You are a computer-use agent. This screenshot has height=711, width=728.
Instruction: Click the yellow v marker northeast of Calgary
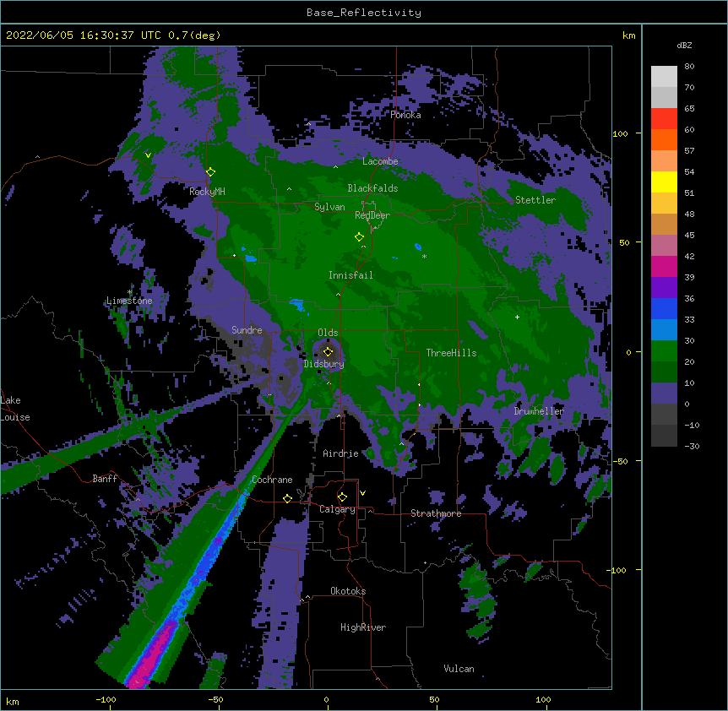click(x=362, y=493)
